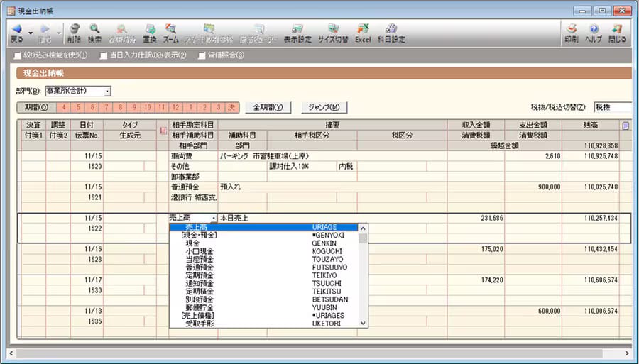This screenshot has height=364, width=639.
Task: Open the 税抜/税込切替 combo box
Action: (613, 107)
